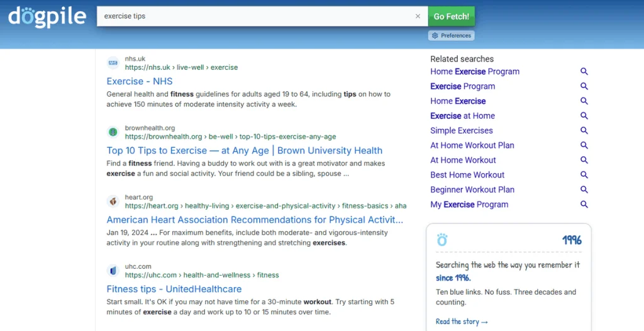Click the 'Find a fitness friend' snippet
Image resolution: width=644 pixels, height=331 pixels.
click(x=246, y=169)
